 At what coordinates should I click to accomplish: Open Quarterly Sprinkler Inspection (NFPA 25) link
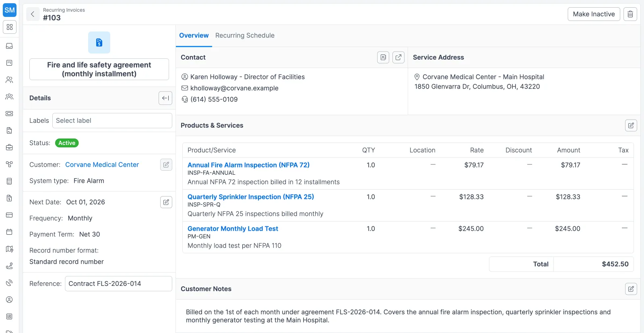[251, 197]
